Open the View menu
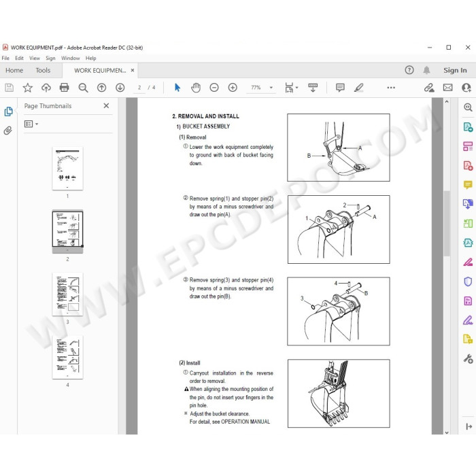 pyautogui.click(x=35, y=58)
